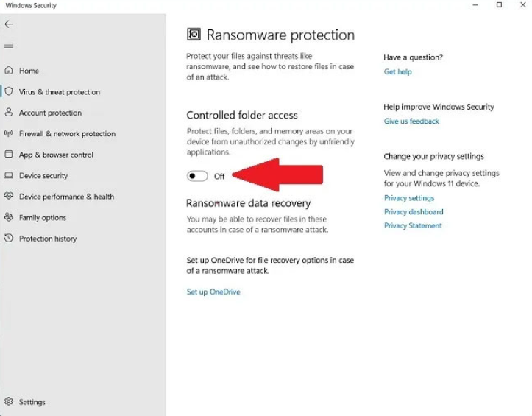The width and height of the screenshot is (532, 416).
Task: Click the Device performance & health heart icon
Action: 9,197
